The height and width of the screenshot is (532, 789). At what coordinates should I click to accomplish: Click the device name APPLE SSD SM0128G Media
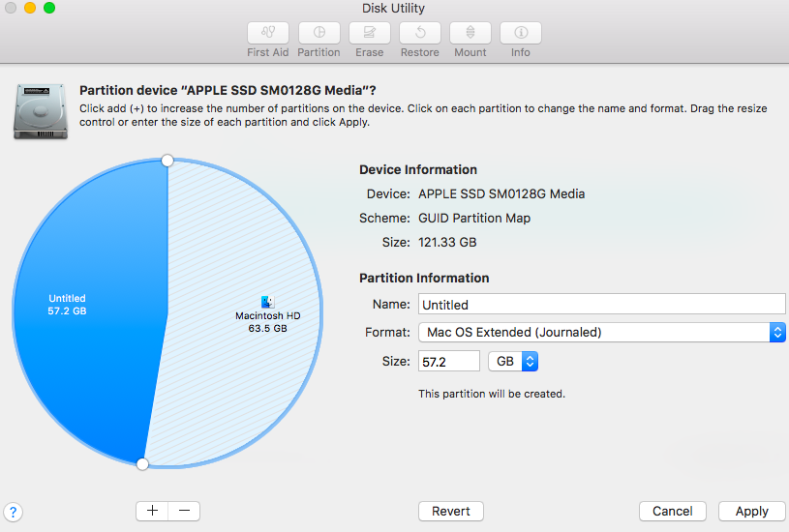tap(501, 194)
